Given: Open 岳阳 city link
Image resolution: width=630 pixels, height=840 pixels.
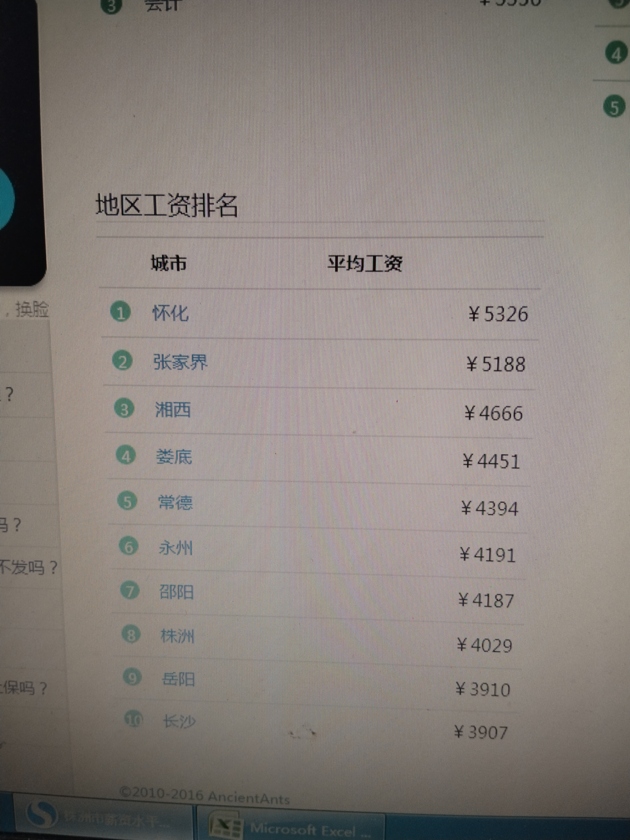Looking at the screenshot, I should pos(178,679).
